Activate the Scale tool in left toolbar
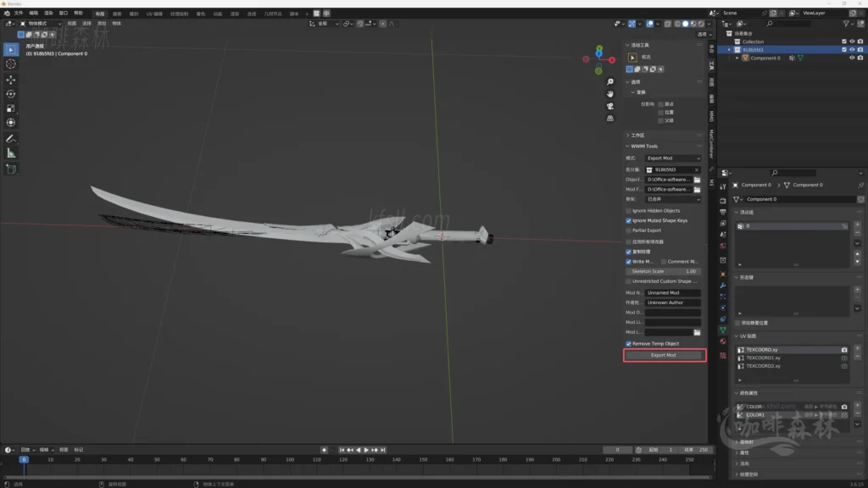The width and height of the screenshot is (868, 488). [x=11, y=108]
